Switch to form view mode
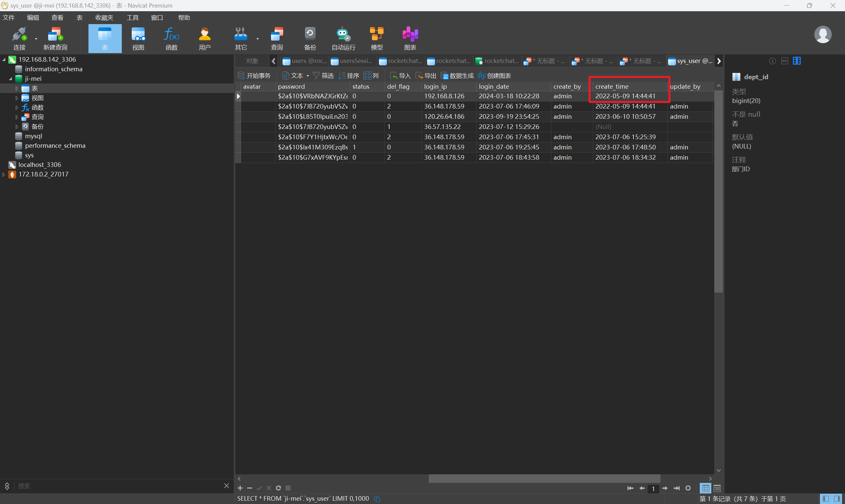Image resolution: width=845 pixels, height=504 pixels. pos(717,488)
